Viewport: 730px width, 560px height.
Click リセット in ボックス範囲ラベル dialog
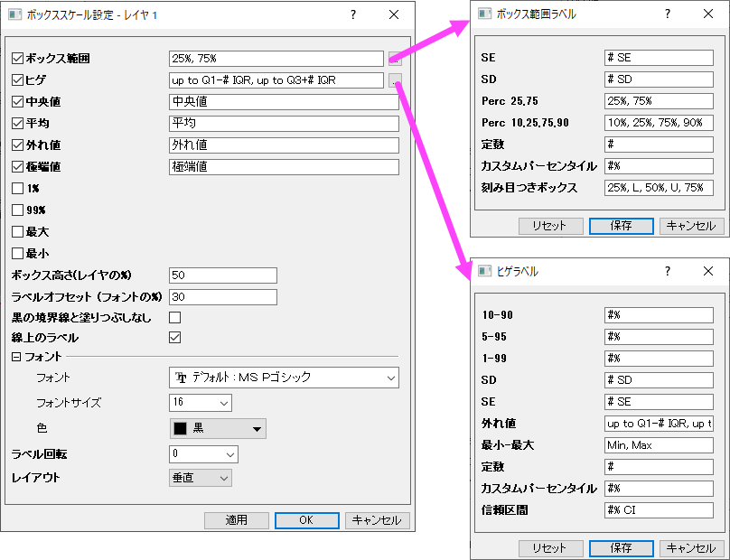(551, 226)
